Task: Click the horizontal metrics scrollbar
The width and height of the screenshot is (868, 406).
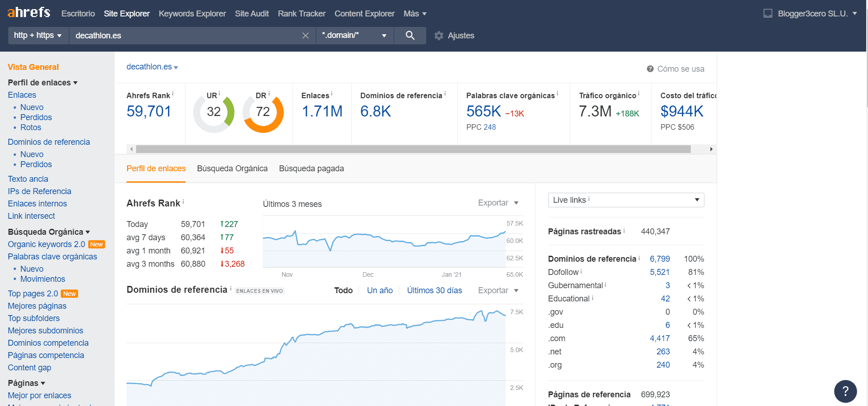Action: pos(413,149)
